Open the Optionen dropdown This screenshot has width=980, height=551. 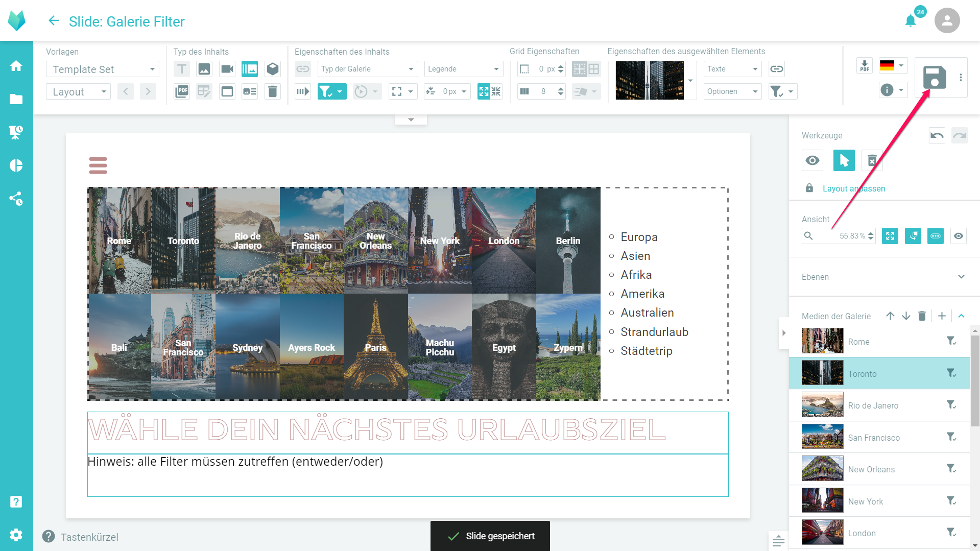[732, 91]
